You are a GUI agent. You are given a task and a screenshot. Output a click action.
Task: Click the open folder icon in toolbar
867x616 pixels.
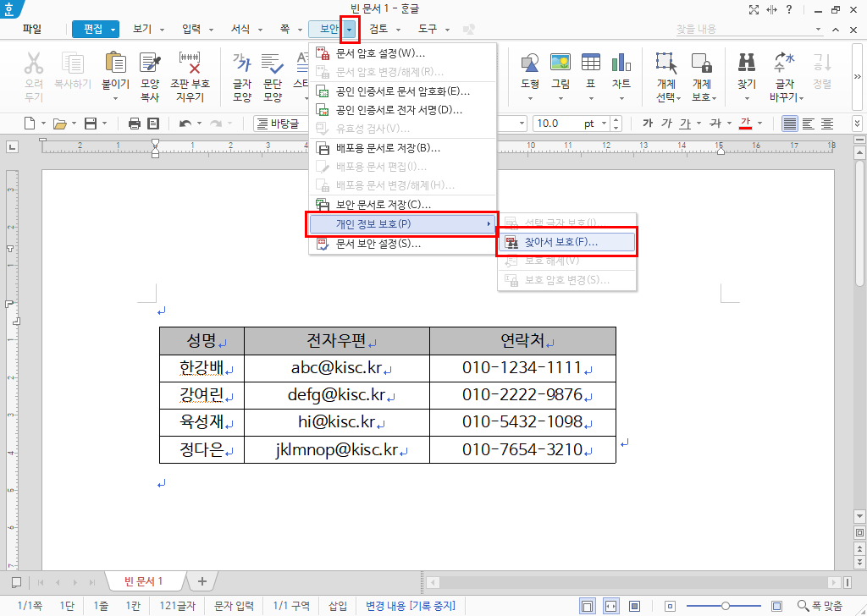tap(60, 124)
